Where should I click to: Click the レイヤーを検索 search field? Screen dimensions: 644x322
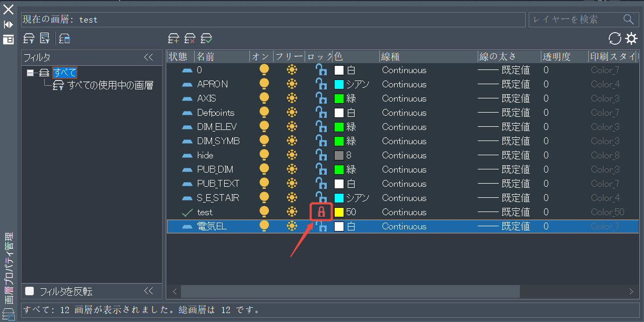coord(575,19)
